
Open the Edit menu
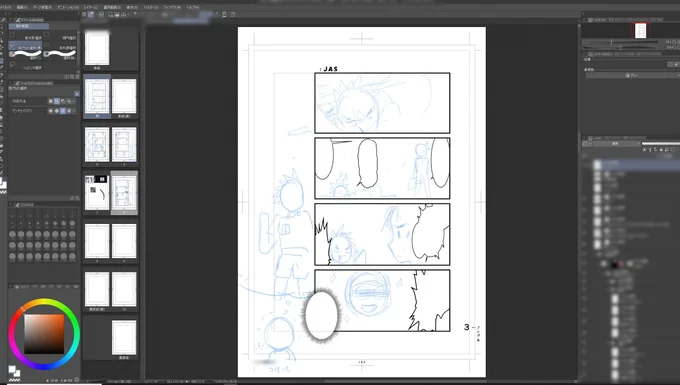tap(22, 7)
